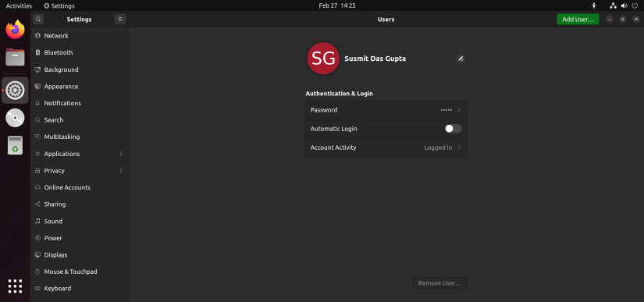
Task: Expand Privacy submenu chevron
Action: (121, 171)
